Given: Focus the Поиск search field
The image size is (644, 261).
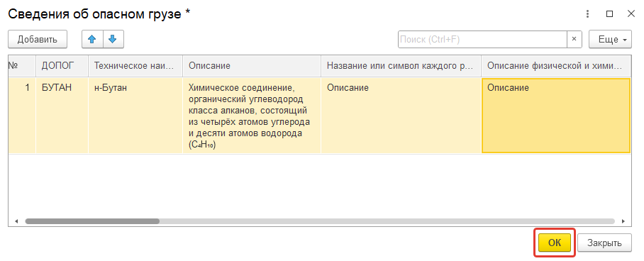Looking at the screenshot, I should pos(482,40).
